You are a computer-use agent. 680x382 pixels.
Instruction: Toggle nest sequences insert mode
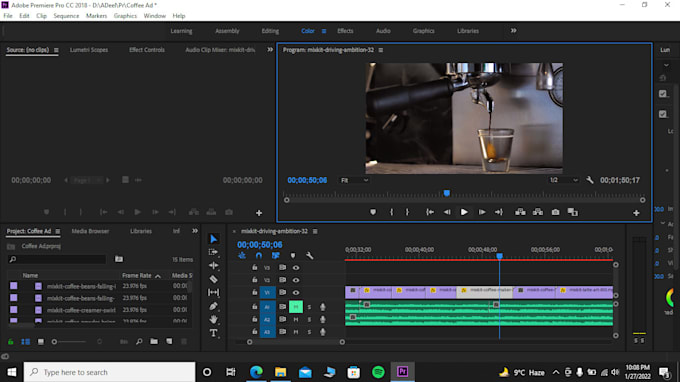click(242, 256)
